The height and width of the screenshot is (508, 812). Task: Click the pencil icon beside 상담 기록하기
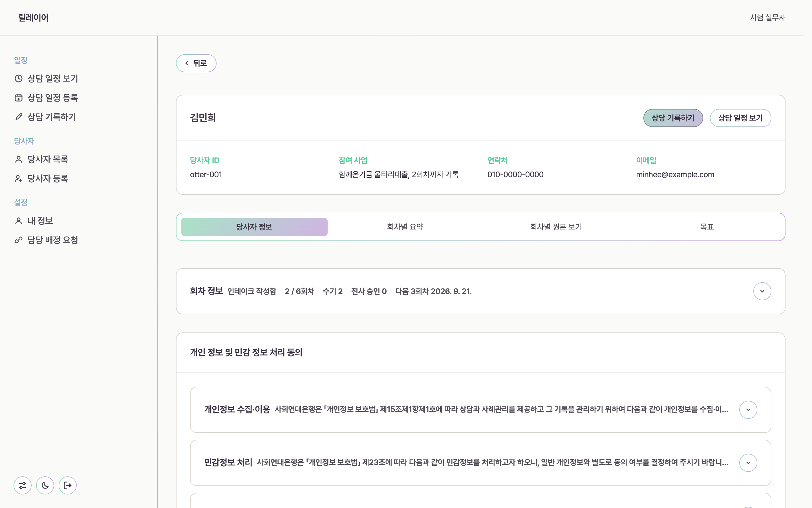(x=18, y=117)
